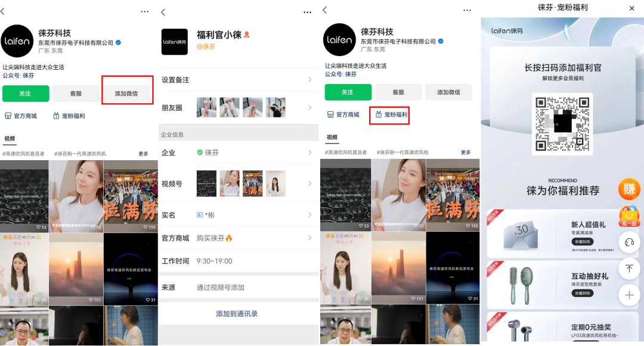Expand 企业 徕芬 row chevron
Screen dimensions: 644x346
coord(309,152)
